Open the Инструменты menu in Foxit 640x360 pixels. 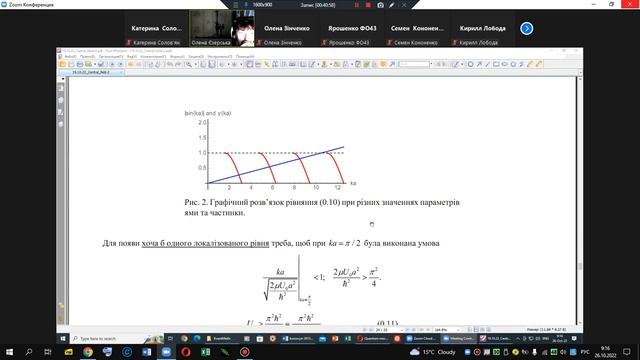220,57
